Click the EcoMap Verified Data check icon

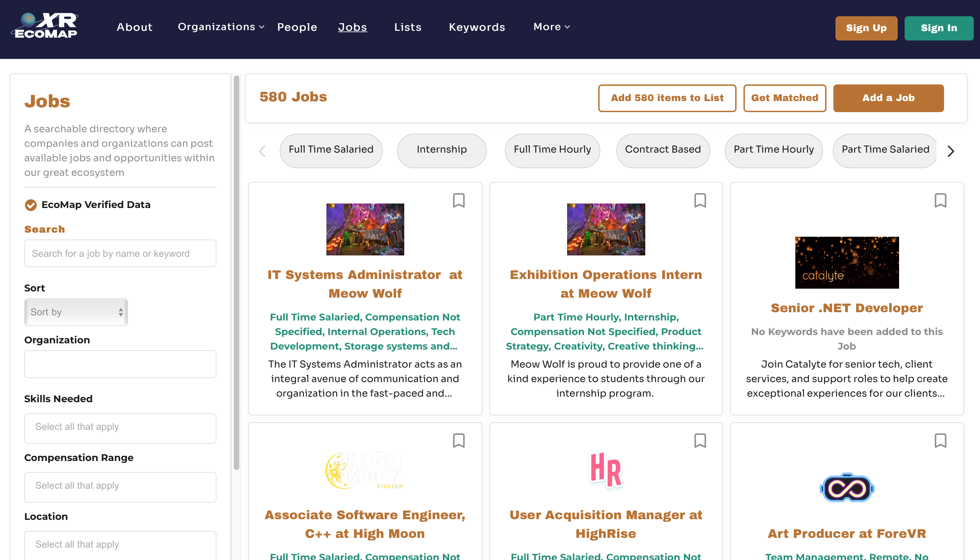31,205
